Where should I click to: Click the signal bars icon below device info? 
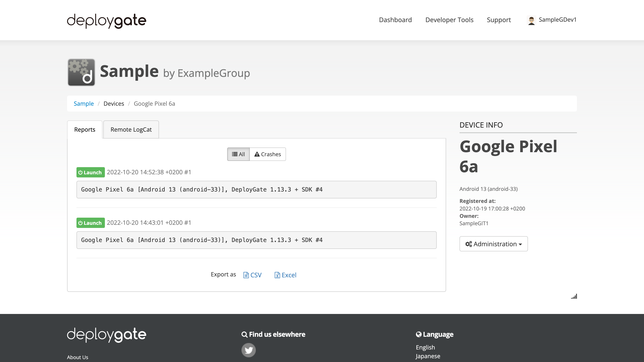click(x=574, y=297)
